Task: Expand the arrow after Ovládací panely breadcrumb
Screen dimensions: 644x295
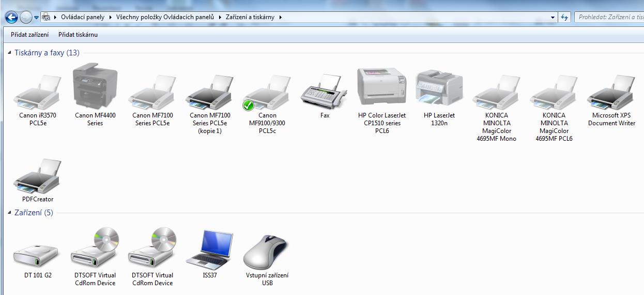Action: click(110, 17)
